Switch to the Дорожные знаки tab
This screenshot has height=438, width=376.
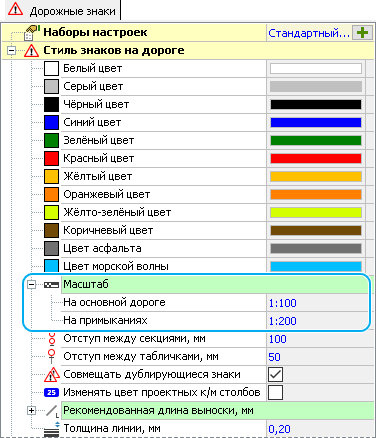pos(62,11)
